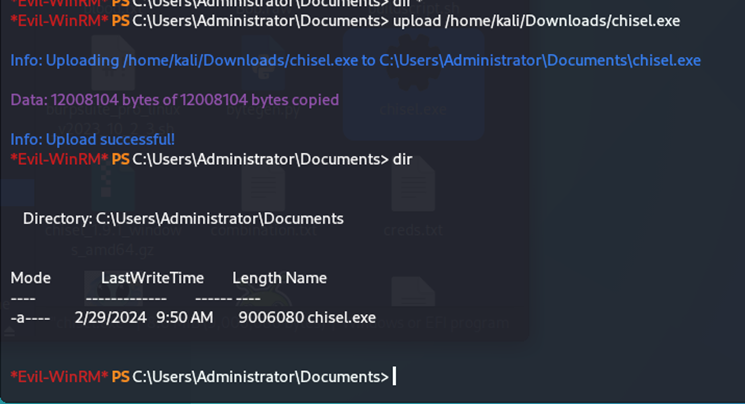The height and width of the screenshot is (404, 745).
Task: Click the LastWriteTime column header
Action: pos(152,278)
